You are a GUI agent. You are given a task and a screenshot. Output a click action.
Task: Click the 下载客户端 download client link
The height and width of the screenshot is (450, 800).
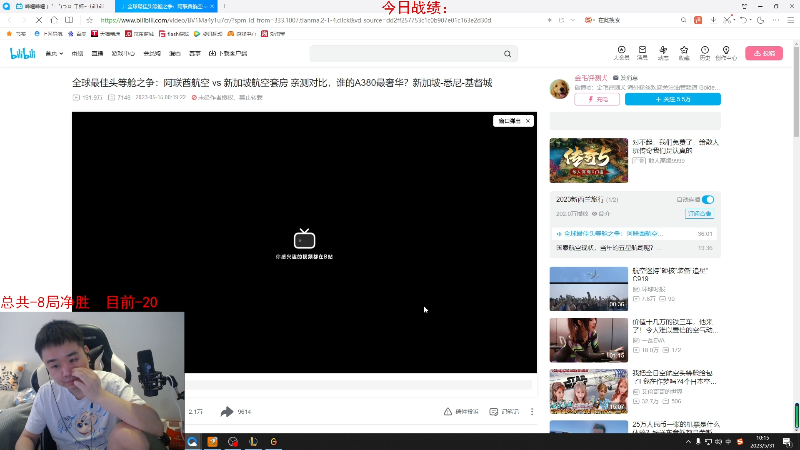click(228, 54)
